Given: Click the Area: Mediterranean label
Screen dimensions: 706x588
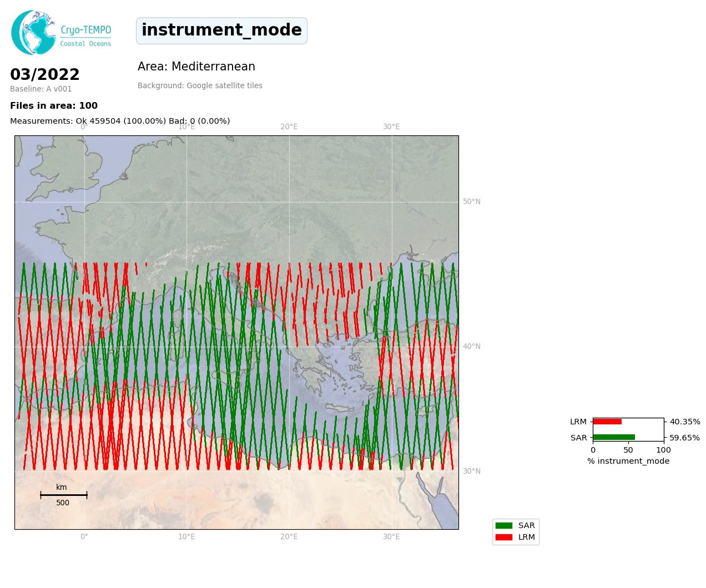Looking at the screenshot, I should 196,67.
